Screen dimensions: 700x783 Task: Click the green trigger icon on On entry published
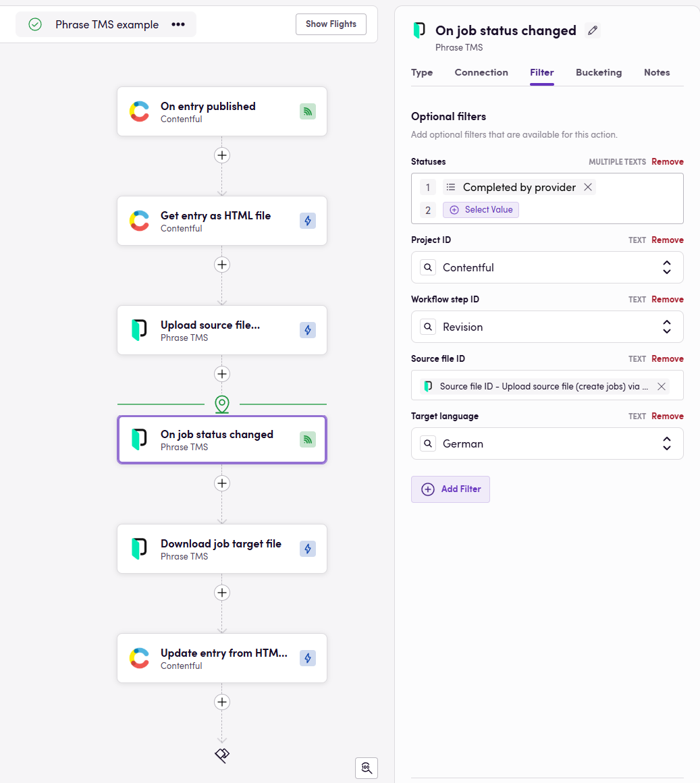308,111
